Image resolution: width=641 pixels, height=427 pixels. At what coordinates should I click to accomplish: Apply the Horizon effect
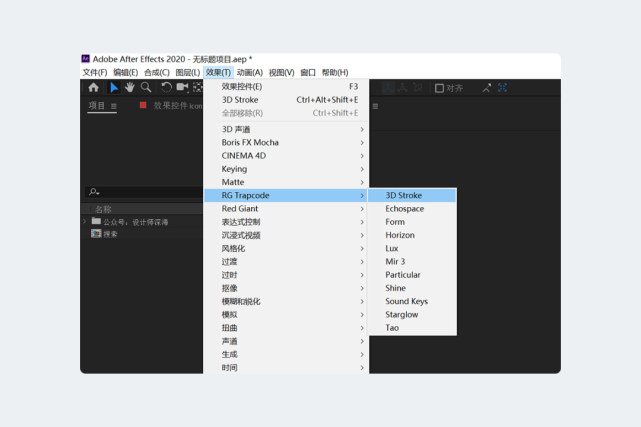pyautogui.click(x=412, y=235)
